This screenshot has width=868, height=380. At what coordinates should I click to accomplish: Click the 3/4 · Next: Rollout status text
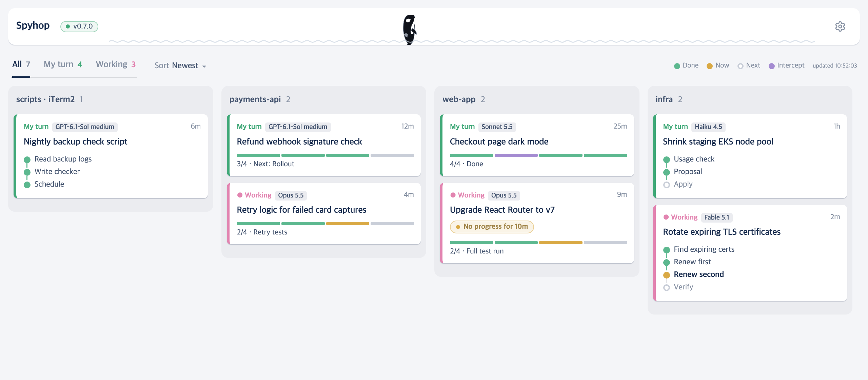pos(265,164)
